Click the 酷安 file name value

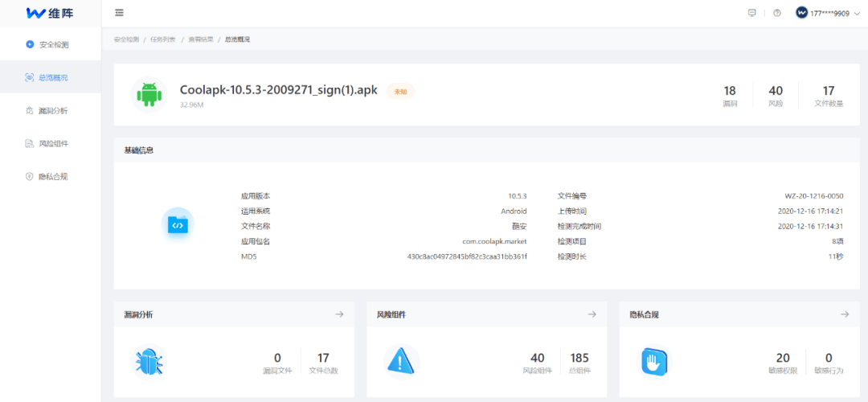click(519, 226)
